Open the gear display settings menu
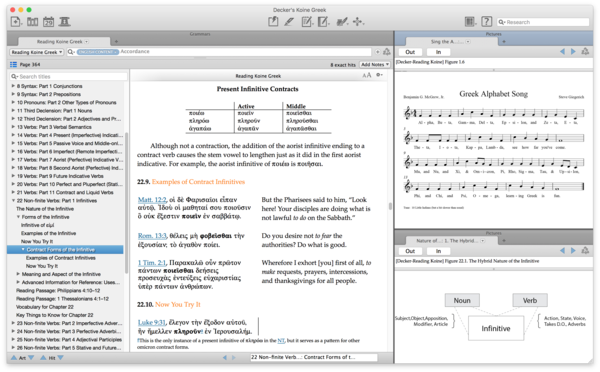 pos(379,75)
